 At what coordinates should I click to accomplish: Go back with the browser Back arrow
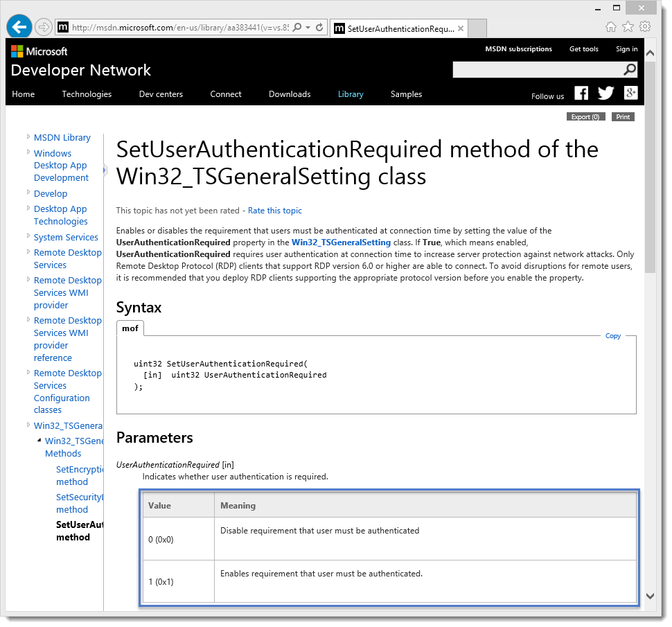click(x=19, y=27)
